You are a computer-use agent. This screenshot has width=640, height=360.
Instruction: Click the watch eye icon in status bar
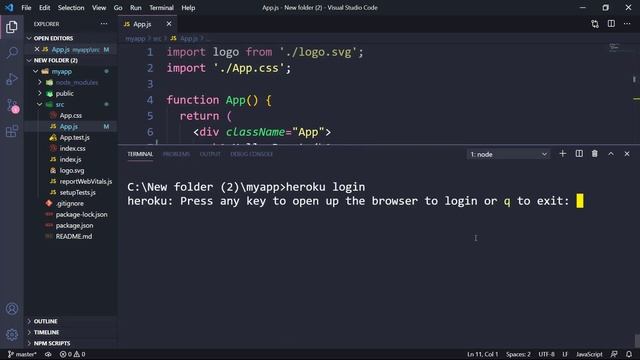pos(48,354)
